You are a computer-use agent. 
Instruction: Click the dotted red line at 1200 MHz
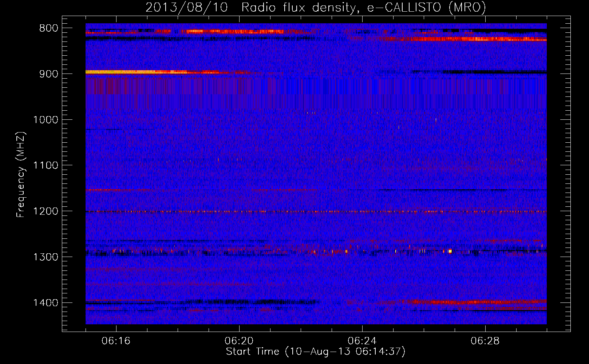tap(316, 211)
